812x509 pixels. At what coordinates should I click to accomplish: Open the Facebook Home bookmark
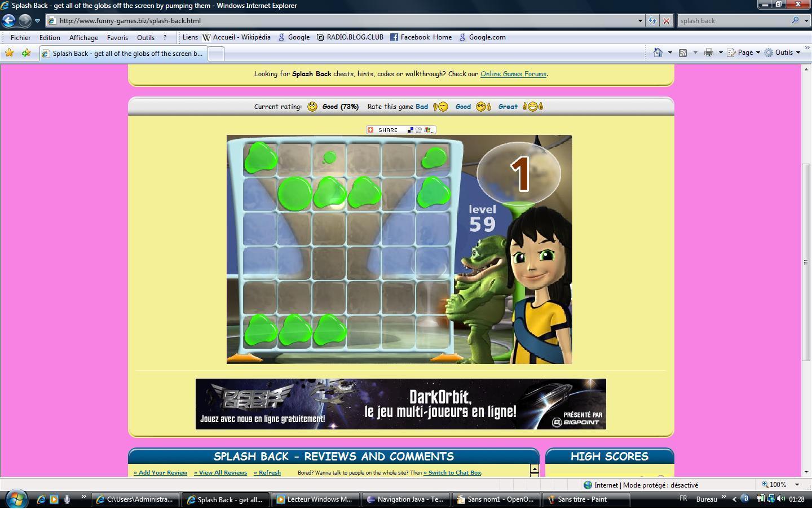point(421,37)
